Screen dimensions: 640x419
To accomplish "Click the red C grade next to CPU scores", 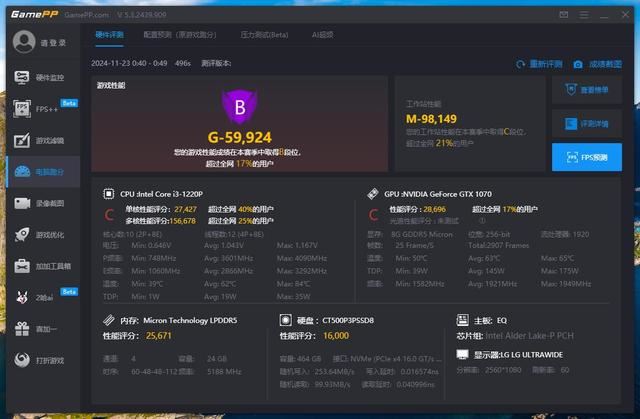I will tap(109, 215).
